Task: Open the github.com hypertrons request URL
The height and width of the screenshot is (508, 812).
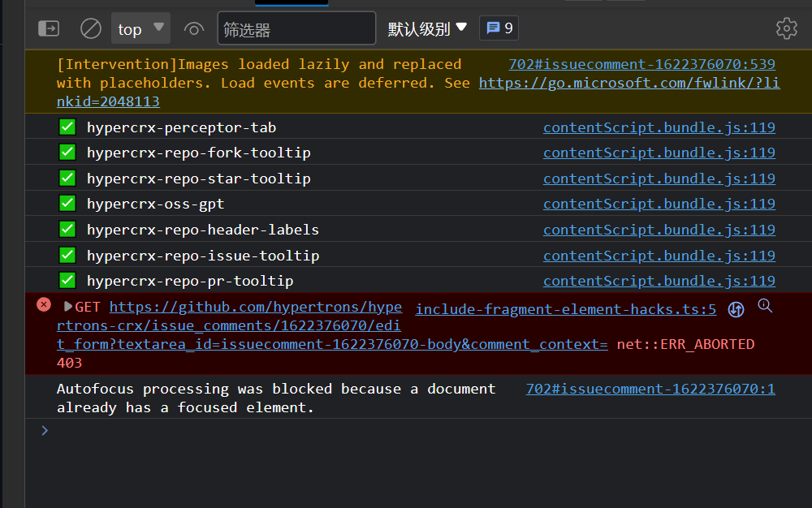Action: tap(244, 307)
